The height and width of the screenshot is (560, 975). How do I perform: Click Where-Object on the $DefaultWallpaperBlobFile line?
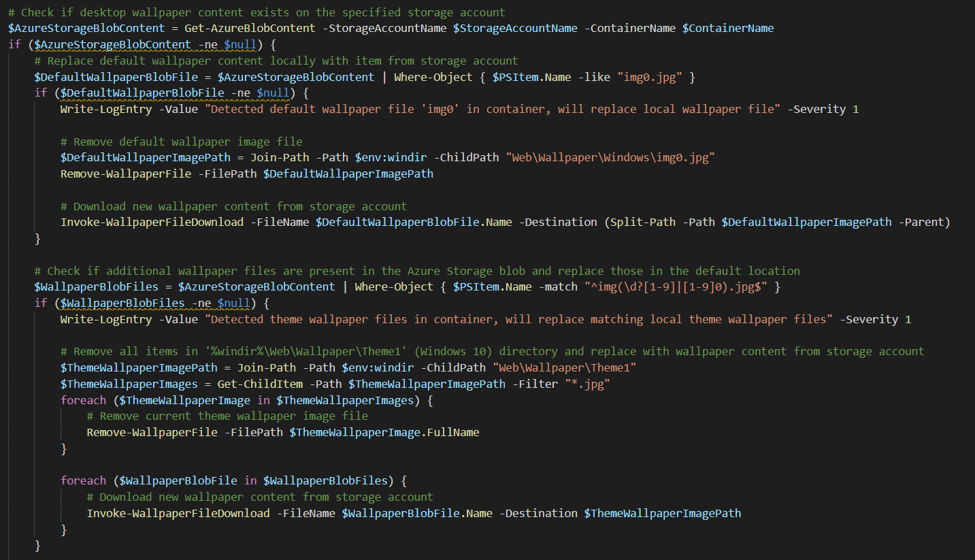[433, 77]
